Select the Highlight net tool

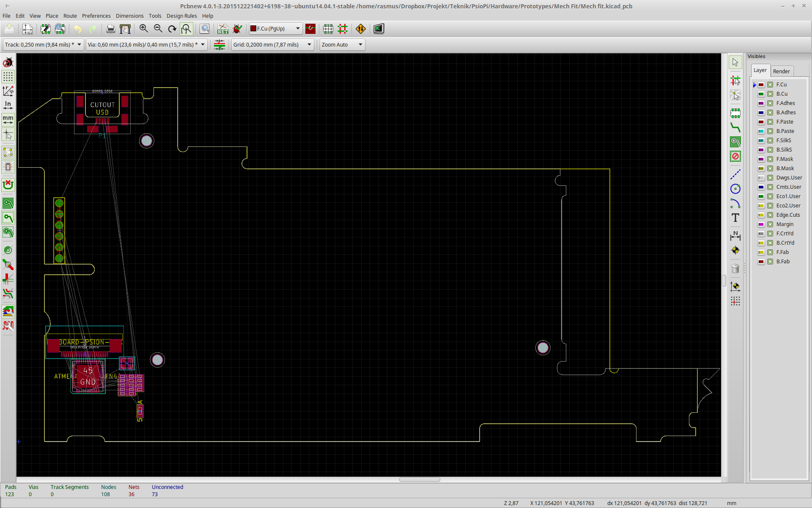point(735,80)
